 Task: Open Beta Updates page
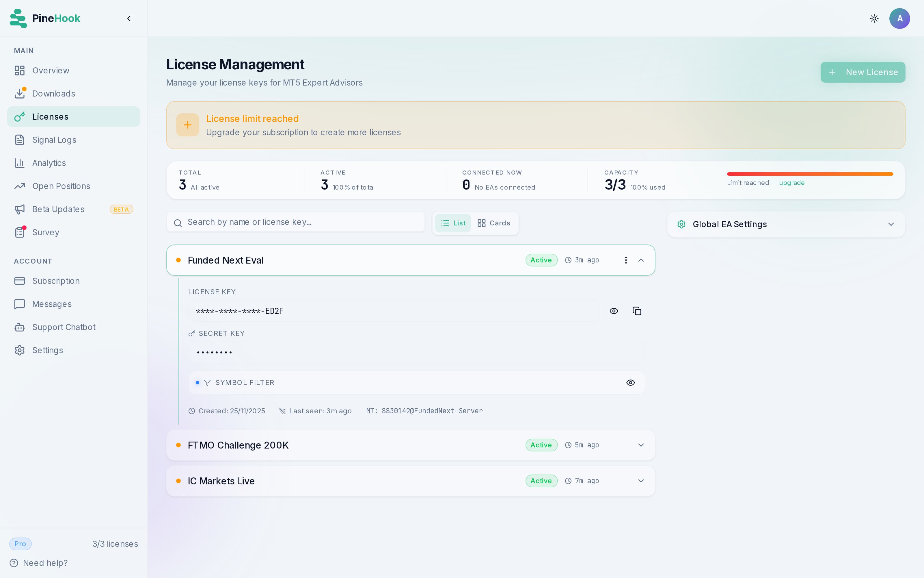pyautogui.click(x=73, y=209)
